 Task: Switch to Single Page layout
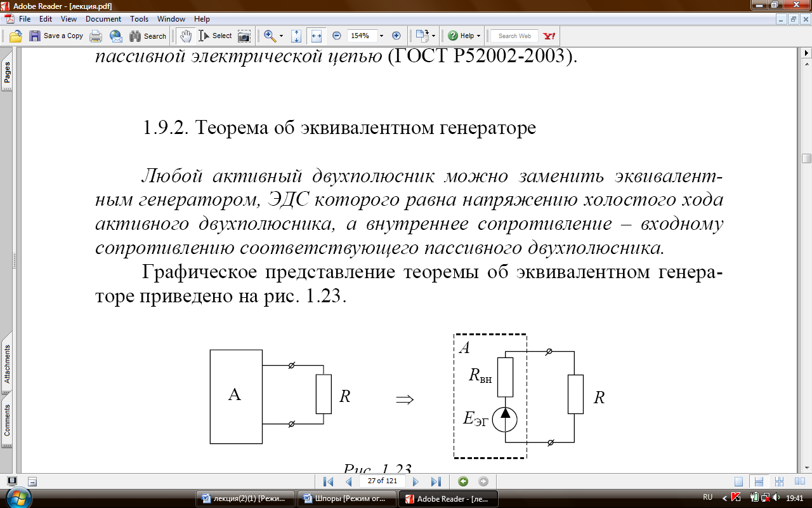click(738, 481)
